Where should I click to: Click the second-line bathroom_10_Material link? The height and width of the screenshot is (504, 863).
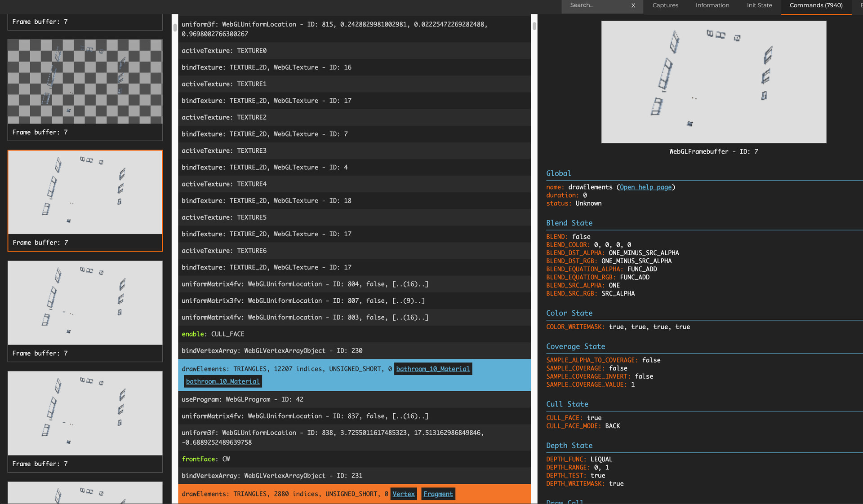pyautogui.click(x=222, y=381)
